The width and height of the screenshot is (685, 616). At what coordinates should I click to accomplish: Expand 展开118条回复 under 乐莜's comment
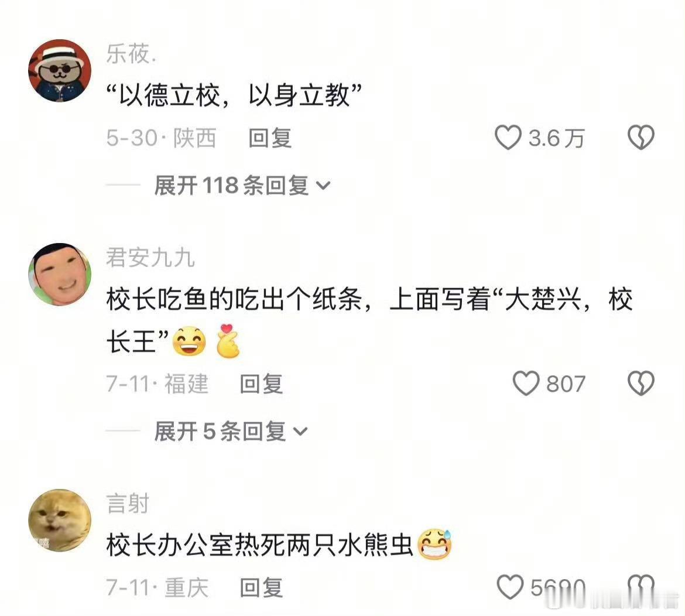tap(242, 185)
